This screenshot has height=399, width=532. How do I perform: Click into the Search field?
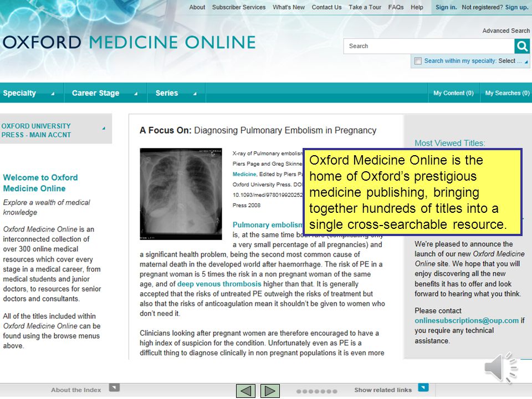click(x=429, y=46)
